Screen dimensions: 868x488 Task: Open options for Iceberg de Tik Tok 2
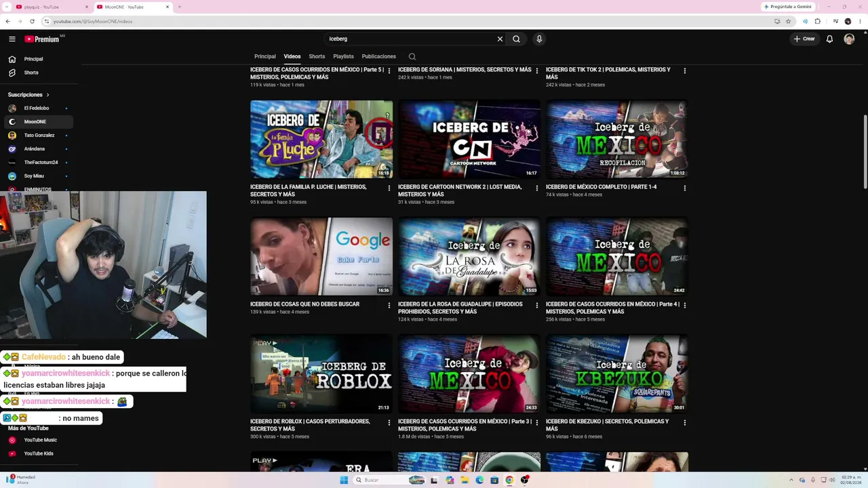(x=685, y=70)
